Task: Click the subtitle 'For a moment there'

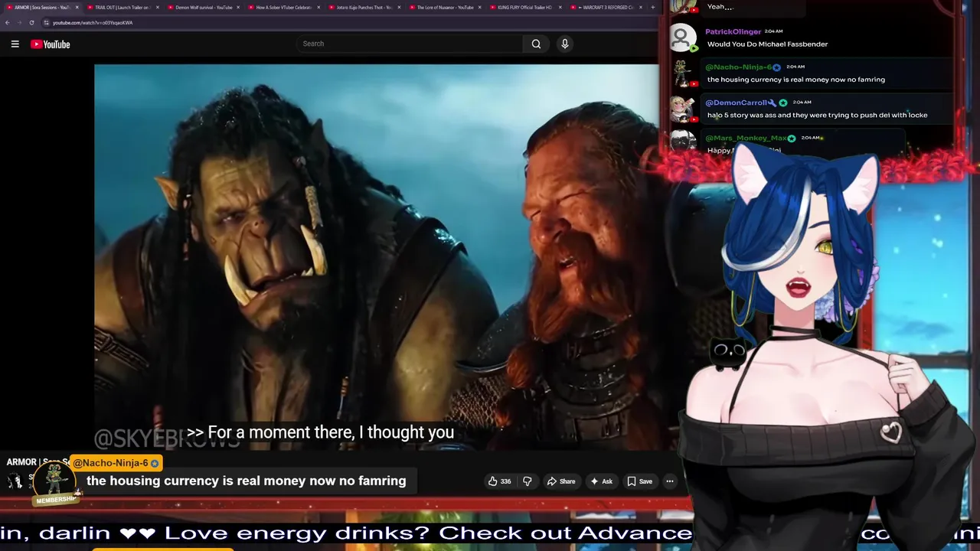Action: click(320, 432)
